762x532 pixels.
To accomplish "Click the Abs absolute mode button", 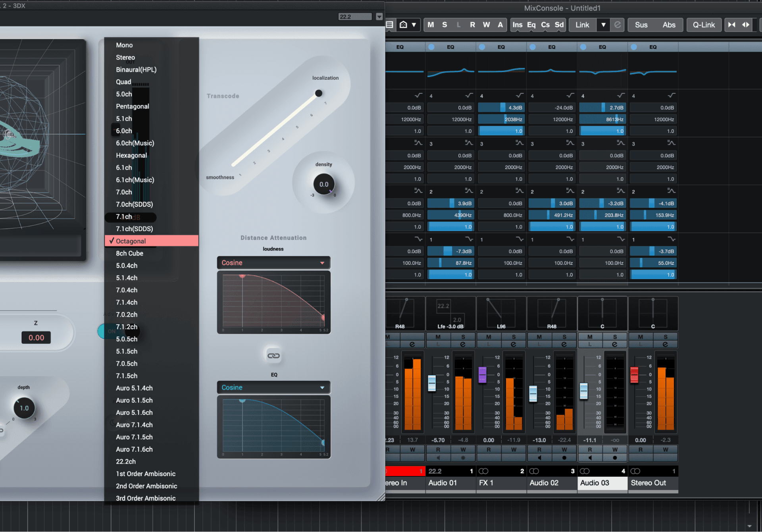I will pyautogui.click(x=669, y=25).
